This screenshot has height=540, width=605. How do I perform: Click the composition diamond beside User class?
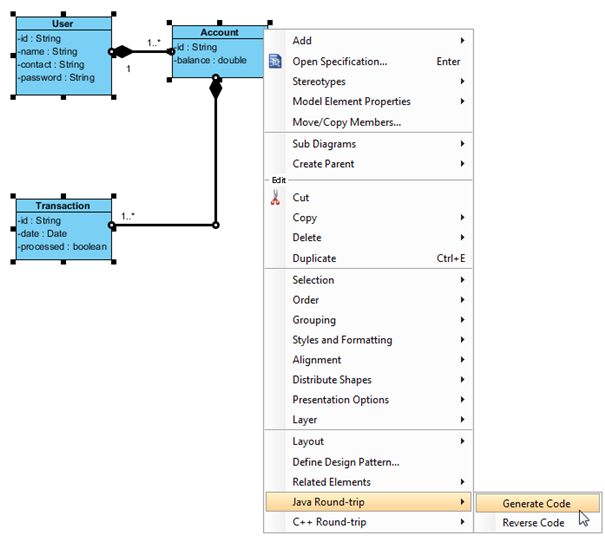point(123,52)
